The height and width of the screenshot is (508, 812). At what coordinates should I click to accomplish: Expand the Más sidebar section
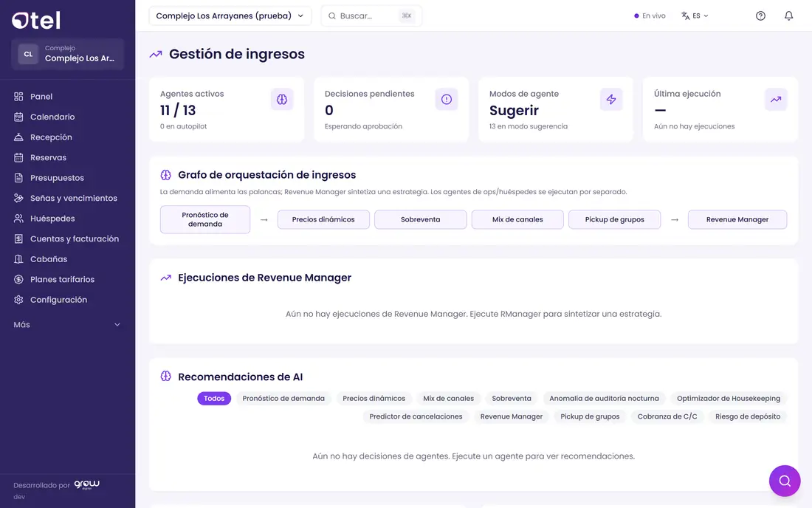coord(67,325)
